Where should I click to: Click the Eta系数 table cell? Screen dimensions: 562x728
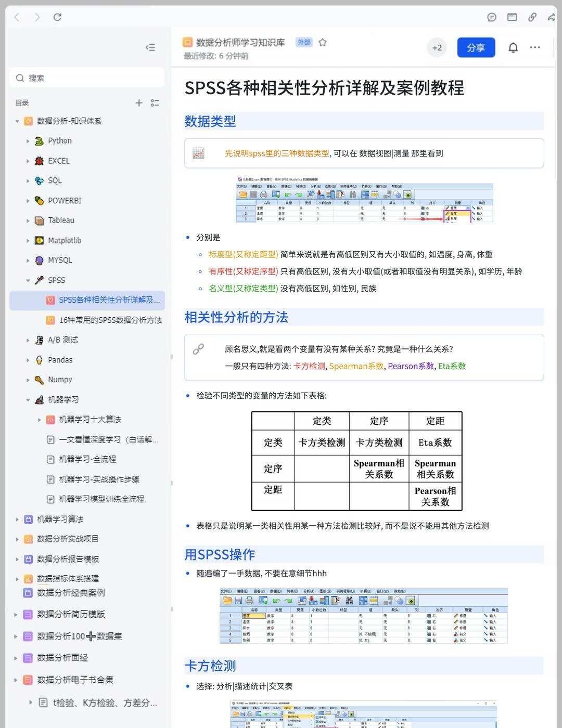pyautogui.click(x=435, y=443)
